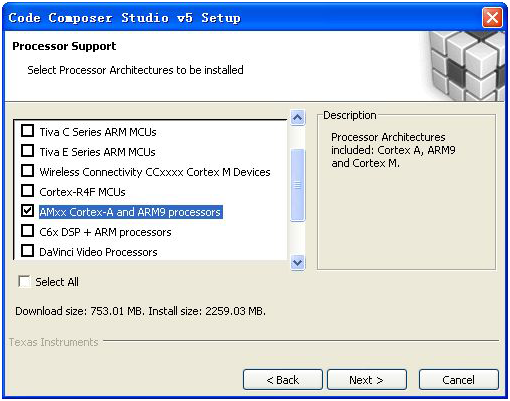Click the processor list scrollbar thumb
Viewport: 510px width, 401px height.
coord(297,185)
